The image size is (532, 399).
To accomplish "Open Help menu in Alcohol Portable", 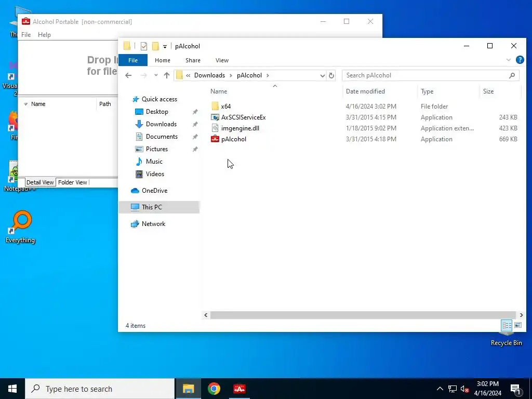I will [x=44, y=35].
